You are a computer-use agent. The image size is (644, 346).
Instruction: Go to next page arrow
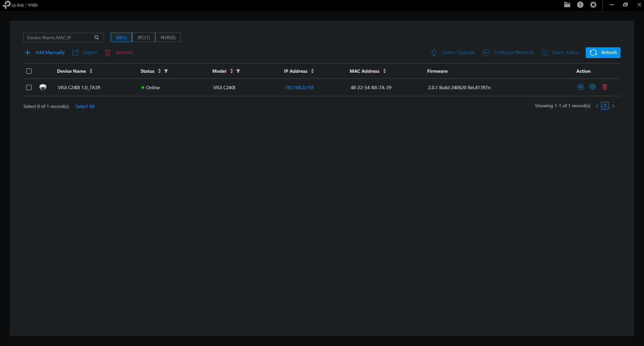[613, 106]
